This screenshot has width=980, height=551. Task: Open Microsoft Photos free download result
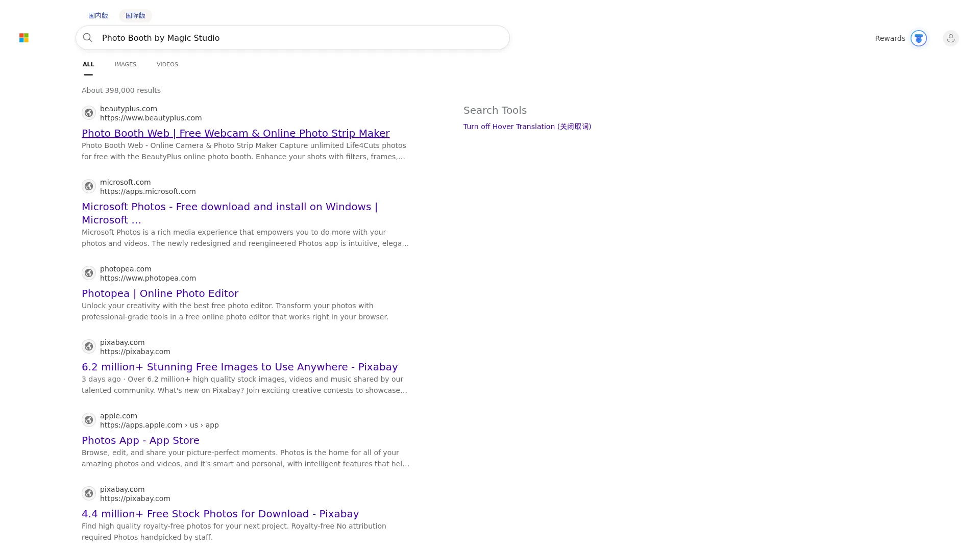[x=230, y=213]
